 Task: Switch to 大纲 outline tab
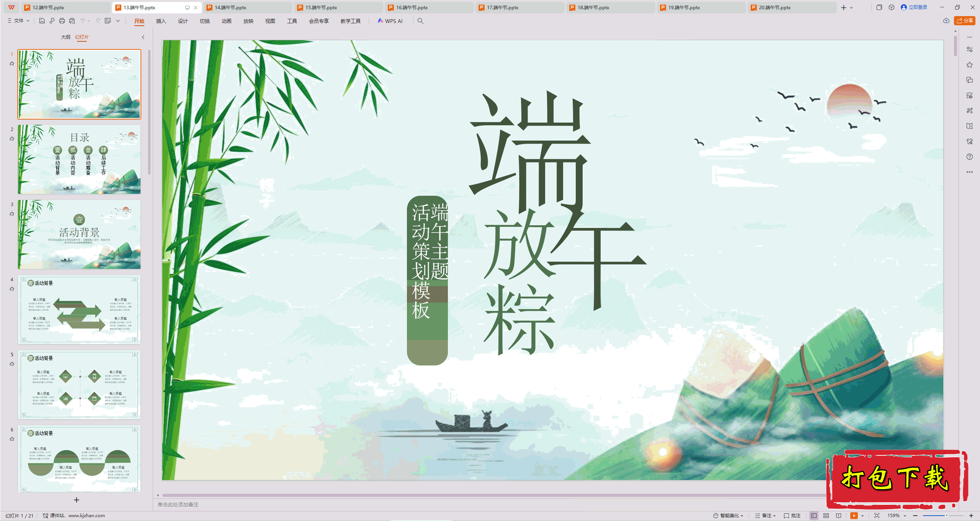[x=65, y=37]
